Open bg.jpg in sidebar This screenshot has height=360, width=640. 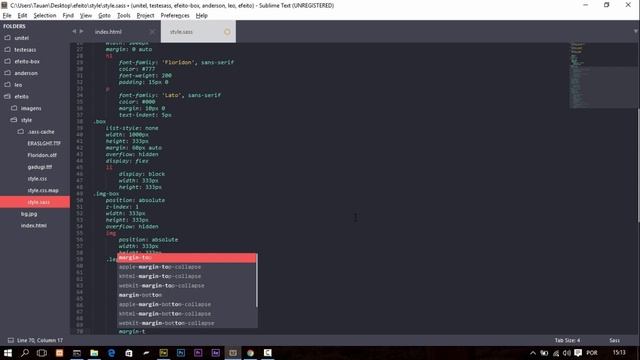coord(29,214)
